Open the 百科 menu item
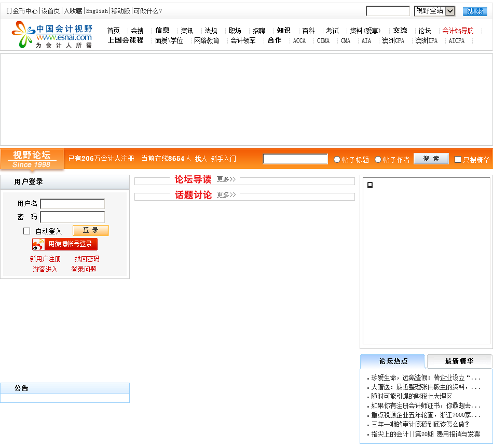 tap(308, 31)
